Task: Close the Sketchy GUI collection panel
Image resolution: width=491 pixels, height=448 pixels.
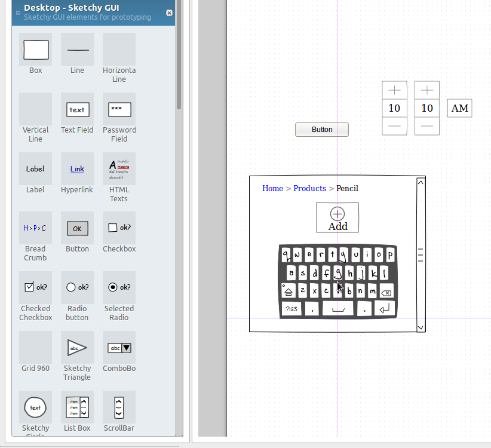Action: [x=169, y=13]
